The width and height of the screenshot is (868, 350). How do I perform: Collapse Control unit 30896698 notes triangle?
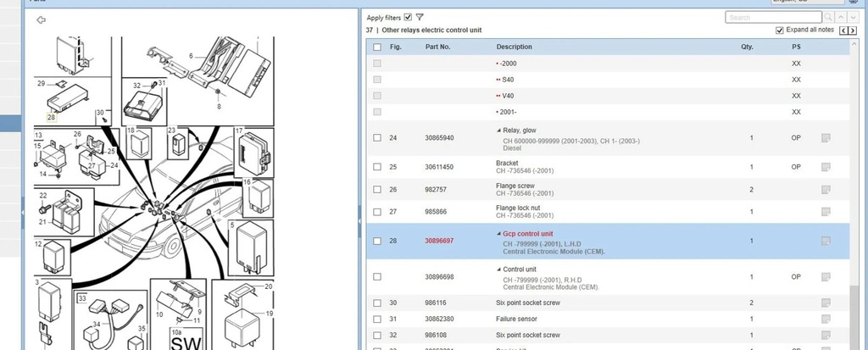point(498,269)
